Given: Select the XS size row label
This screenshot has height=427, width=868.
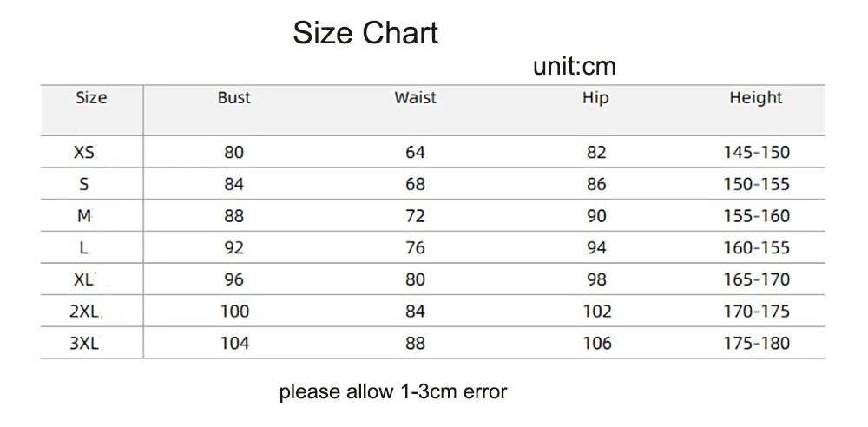Looking at the screenshot, I should [84, 153].
